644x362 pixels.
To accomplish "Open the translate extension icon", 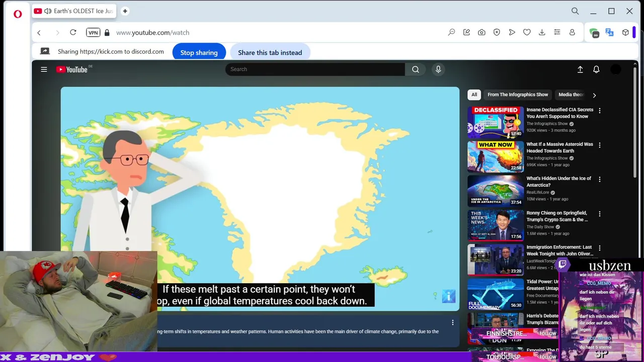I will (610, 32).
